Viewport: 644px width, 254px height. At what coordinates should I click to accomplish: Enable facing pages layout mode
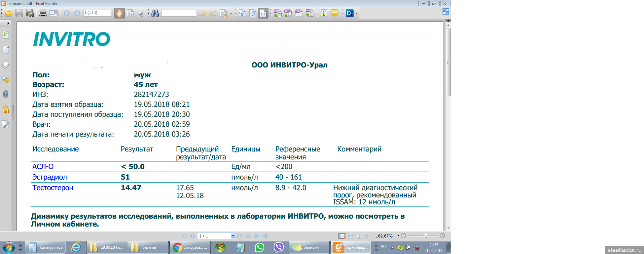pyautogui.click(x=359, y=236)
